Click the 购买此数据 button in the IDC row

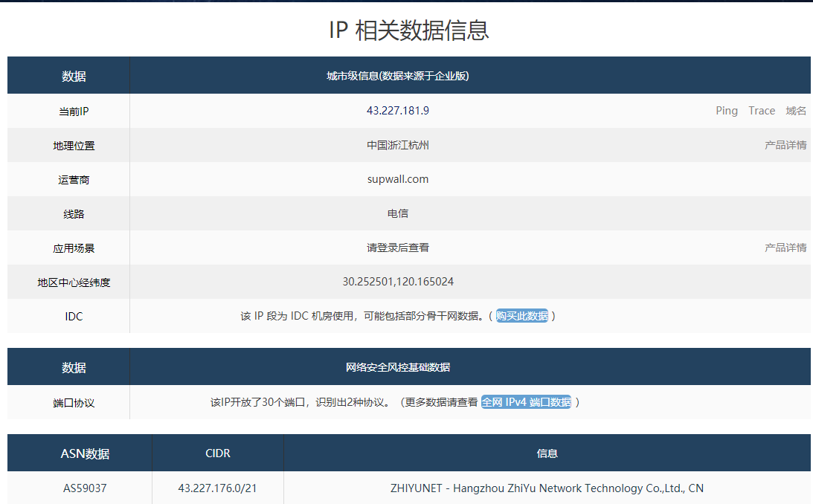[521, 316]
